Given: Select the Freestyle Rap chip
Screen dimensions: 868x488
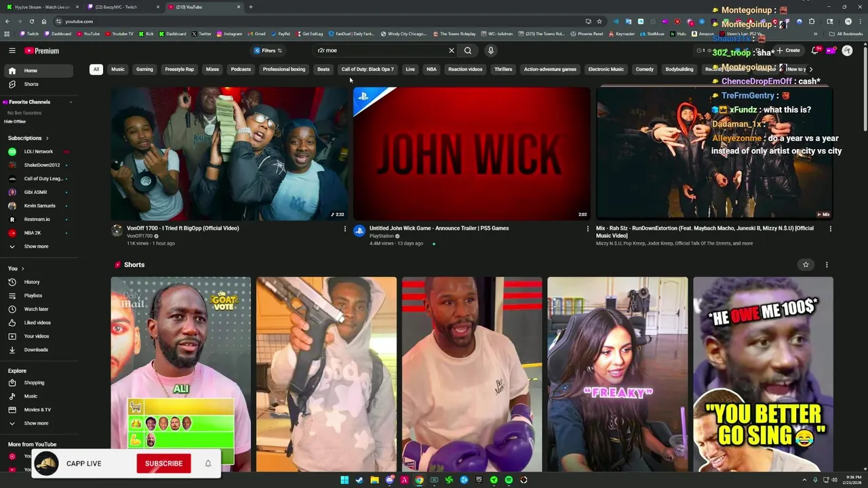Looking at the screenshot, I should 180,69.
